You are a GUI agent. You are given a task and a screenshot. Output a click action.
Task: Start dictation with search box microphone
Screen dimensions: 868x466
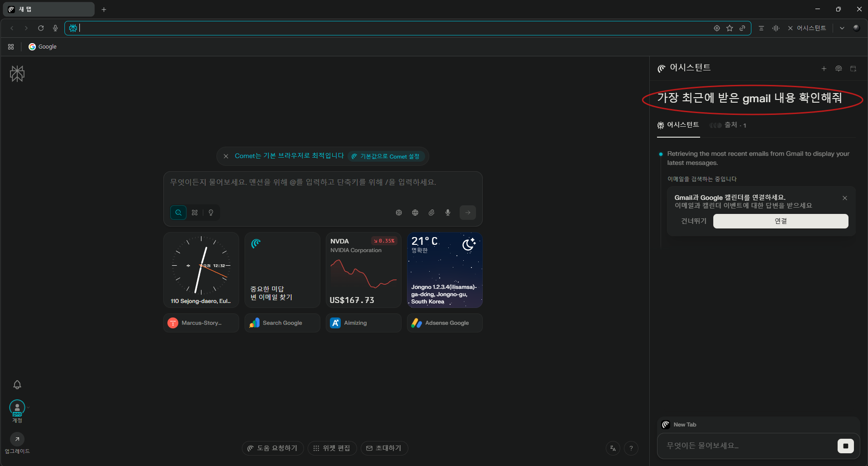448,213
